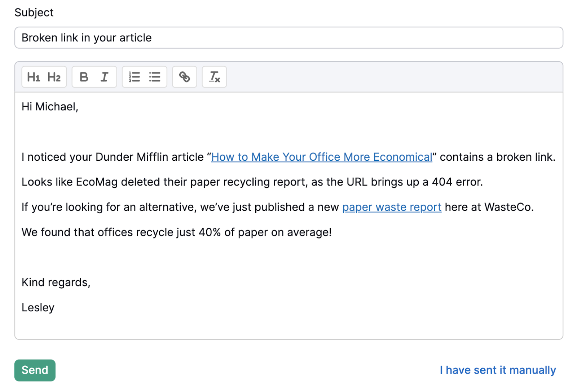Click the "Broken link in your article" text

(x=87, y=37)
